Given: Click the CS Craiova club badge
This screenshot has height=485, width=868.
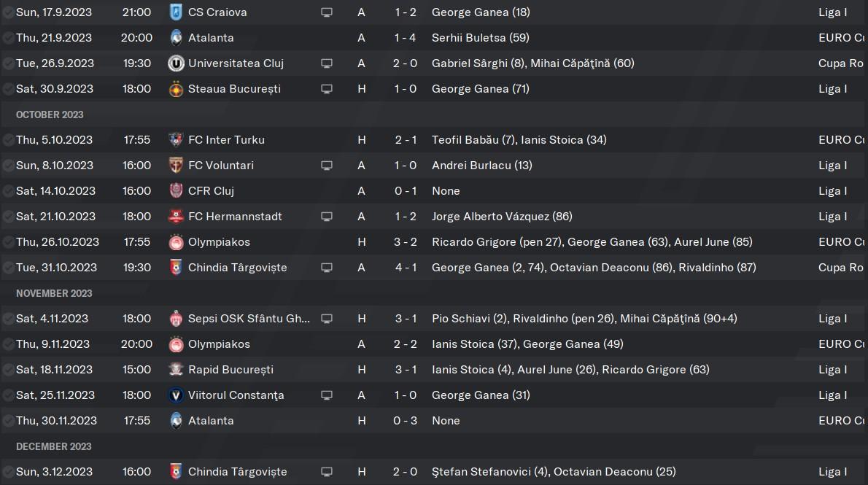Looking at the screenshot, I should coord(176,12).
